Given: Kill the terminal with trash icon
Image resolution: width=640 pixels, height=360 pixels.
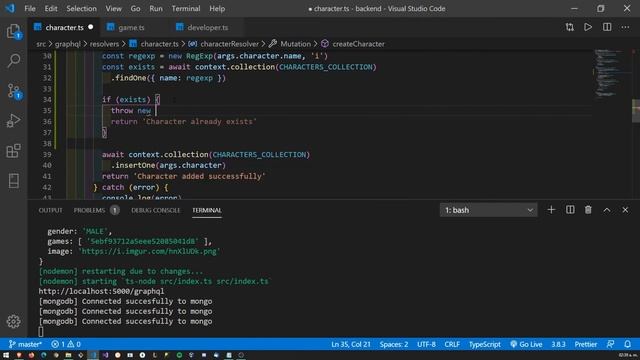Looking at the screenshot, I should pos(588,210).
